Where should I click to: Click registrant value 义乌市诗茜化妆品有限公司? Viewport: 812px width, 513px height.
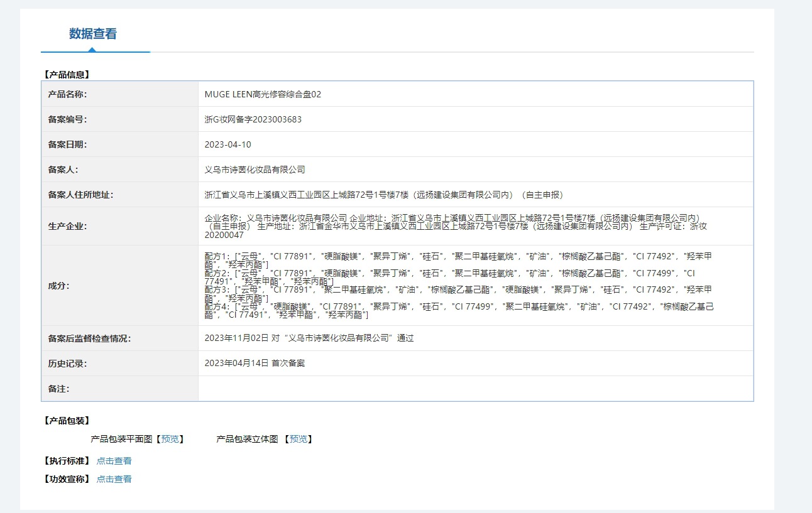(x=255, y=170)
